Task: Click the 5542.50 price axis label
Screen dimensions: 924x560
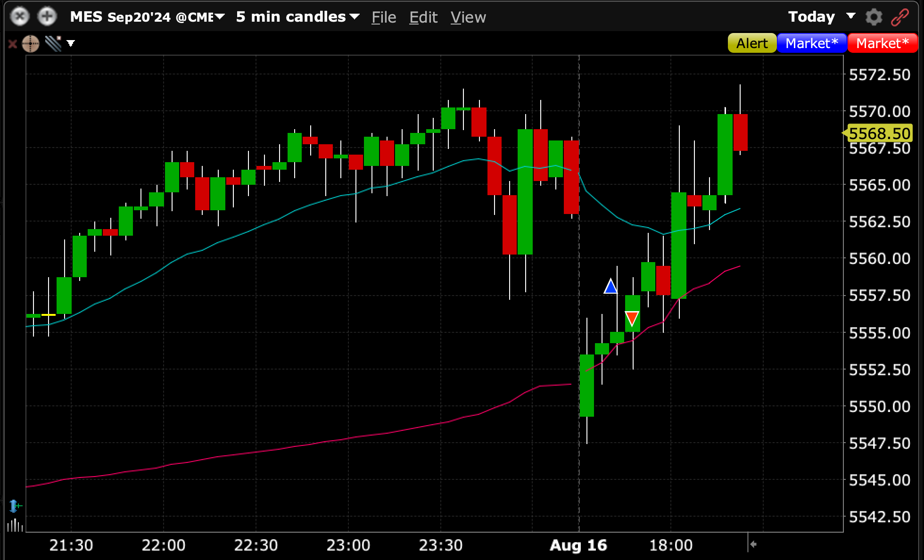Action: 880,517
